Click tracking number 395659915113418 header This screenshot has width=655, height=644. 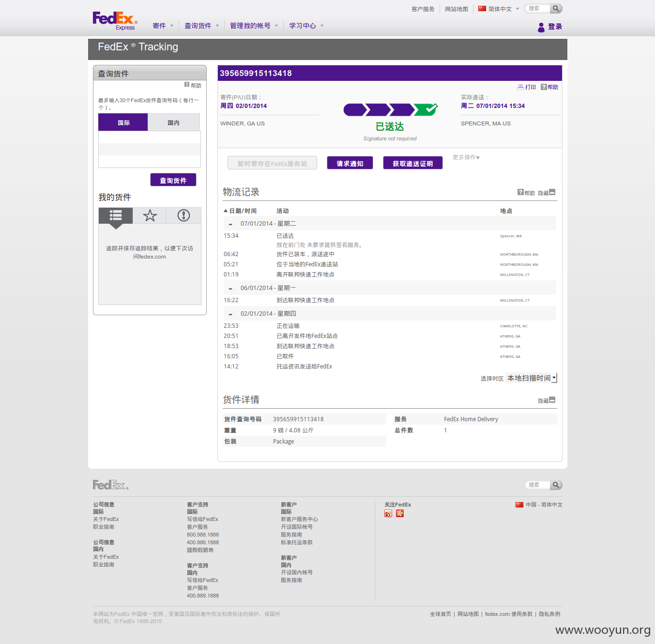click(256, 73)
